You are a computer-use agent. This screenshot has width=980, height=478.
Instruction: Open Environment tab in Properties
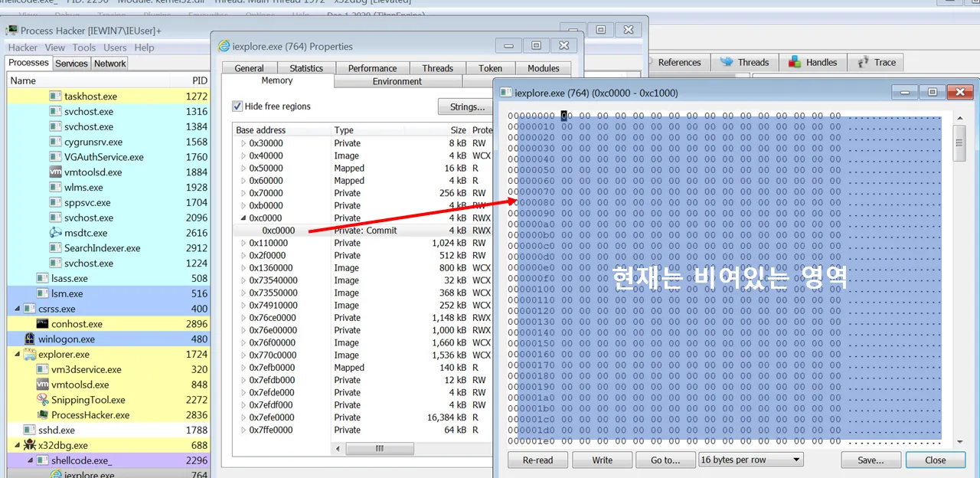[397, 81]
